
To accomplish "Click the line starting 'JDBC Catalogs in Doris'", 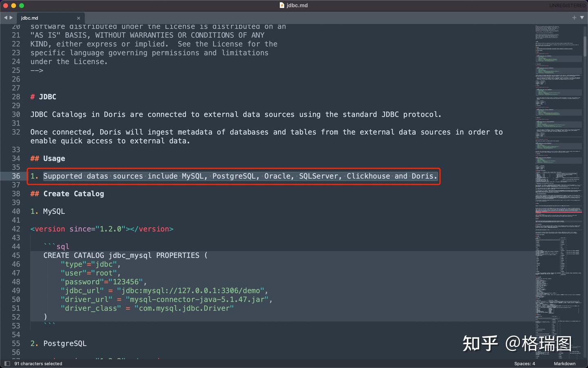I will [x=236, y=114].
